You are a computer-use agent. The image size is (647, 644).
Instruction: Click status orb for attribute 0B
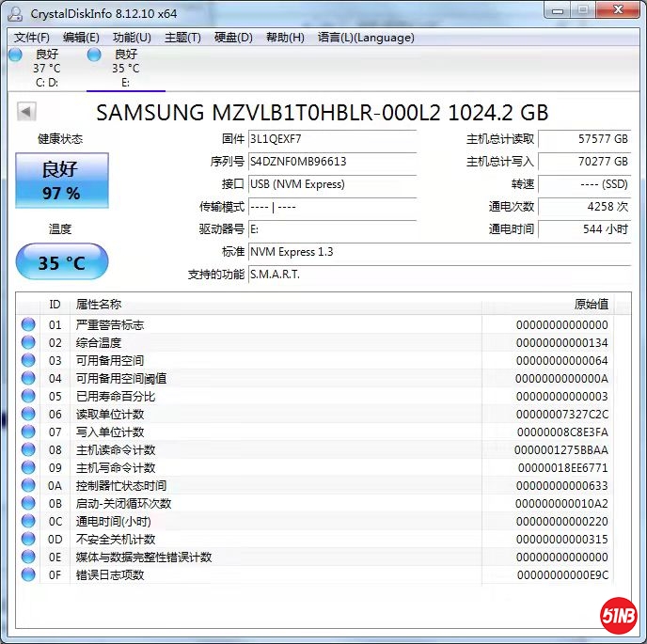[x=28, y=503]
